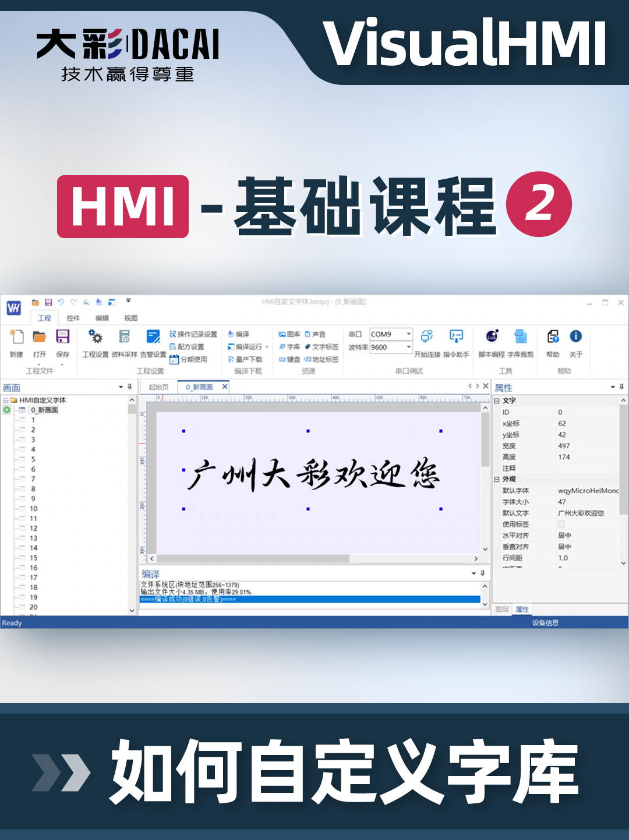
Task: Select 0_新画面 in the screen tree
Action: click(x=44, y=410)
